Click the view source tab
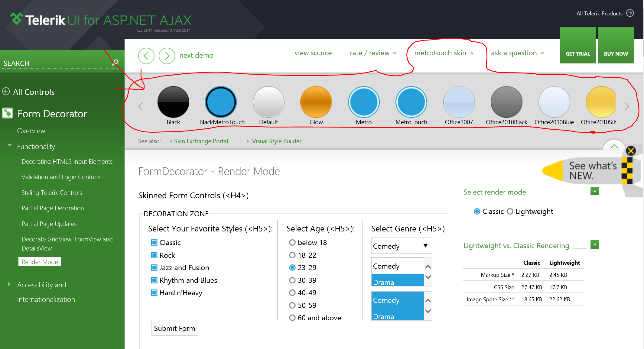This screenshot has width=644, height=349. 313,53
